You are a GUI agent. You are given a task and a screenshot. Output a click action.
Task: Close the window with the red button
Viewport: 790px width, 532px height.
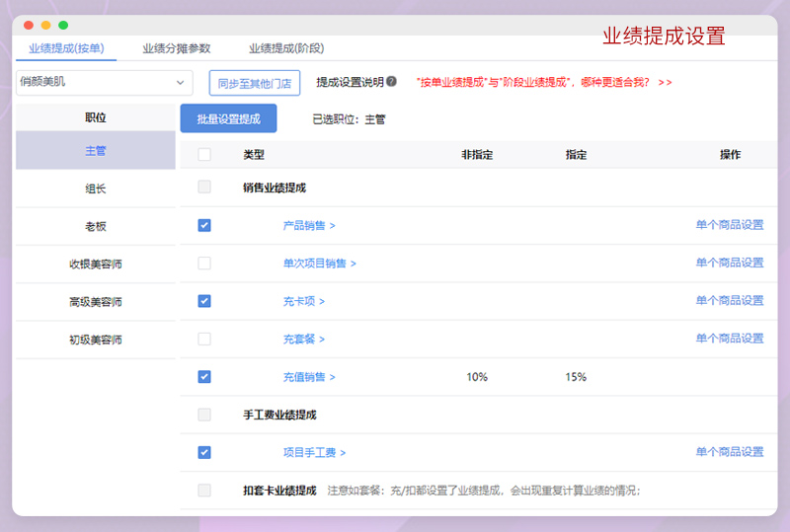tap(29, 26)
